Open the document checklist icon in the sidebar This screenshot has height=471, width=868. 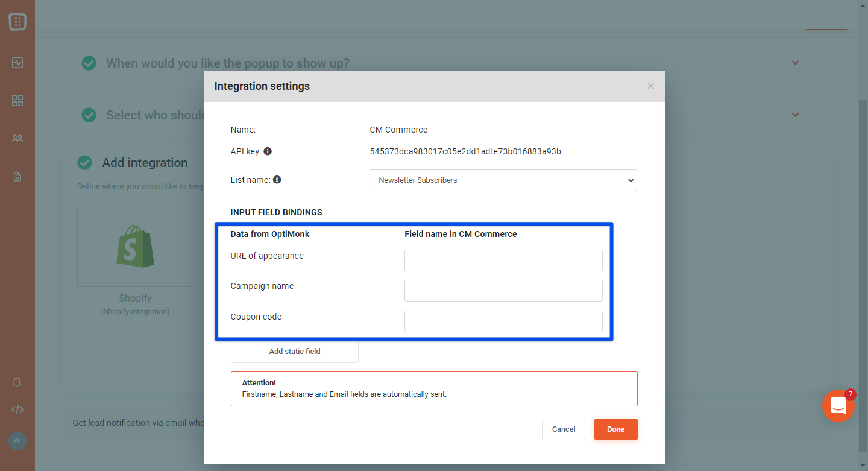[17, 177]
